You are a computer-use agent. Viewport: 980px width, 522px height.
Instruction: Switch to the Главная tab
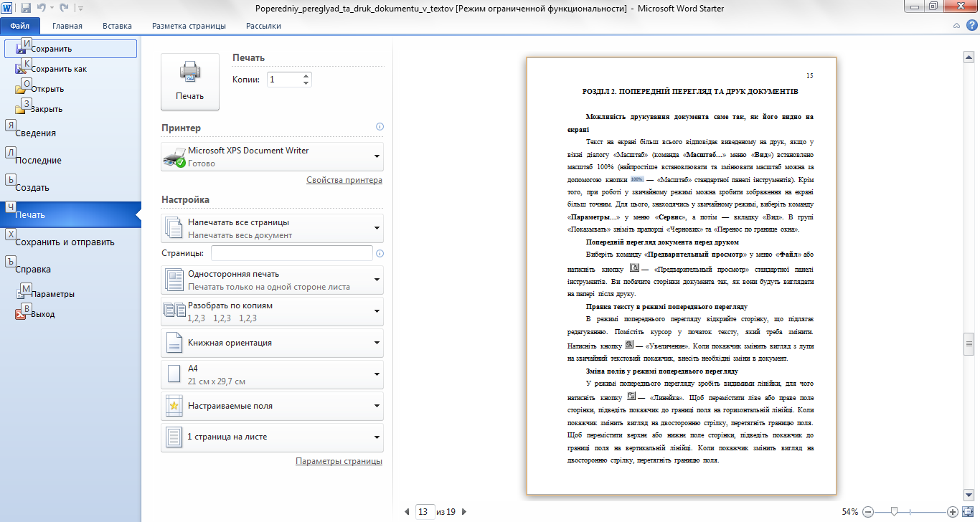coord(67,26)
